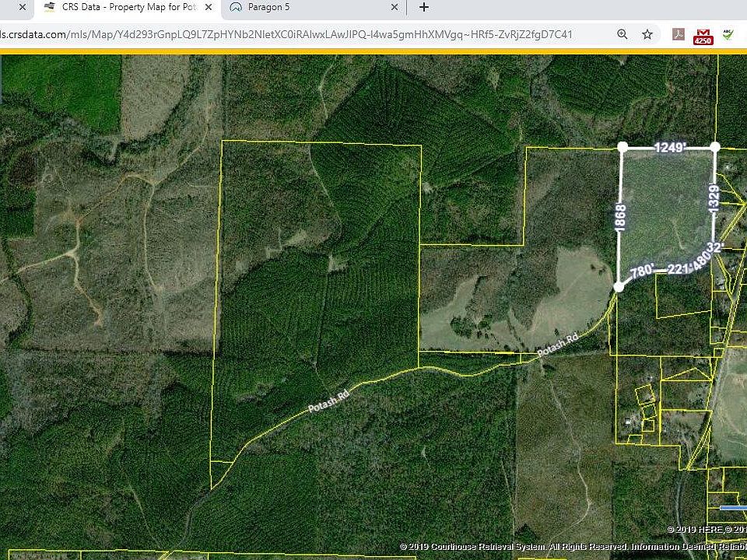Click the zoom magnifier icon in address bar

tap(622, 34)
